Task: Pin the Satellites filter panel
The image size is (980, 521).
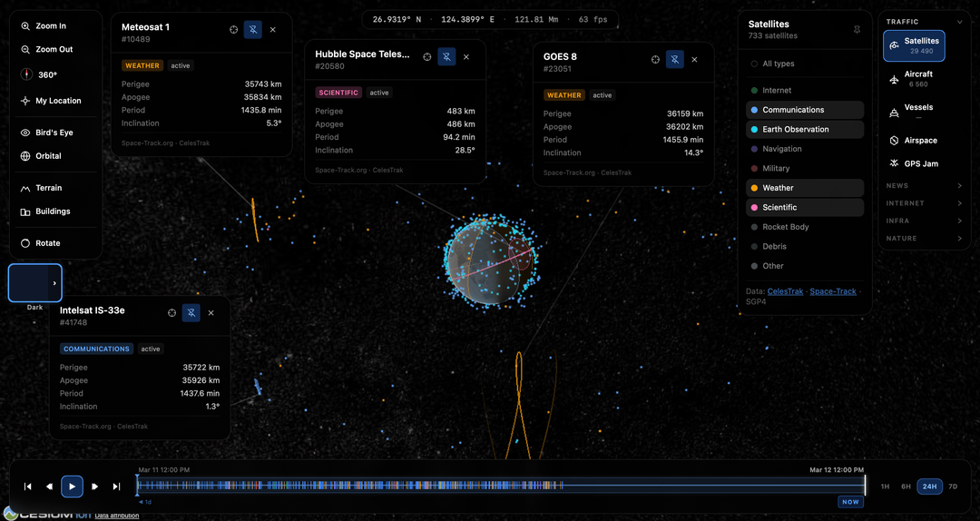Action: 857,30
